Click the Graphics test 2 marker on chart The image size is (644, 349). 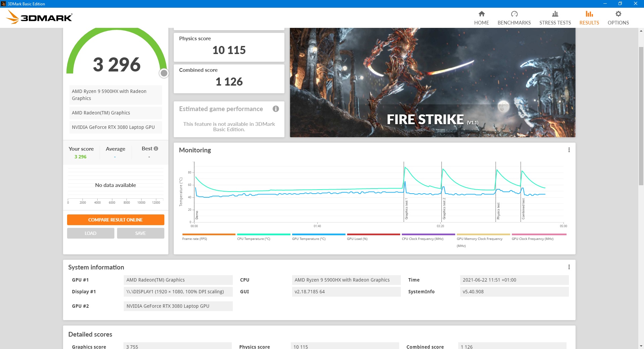coord(444,208)
